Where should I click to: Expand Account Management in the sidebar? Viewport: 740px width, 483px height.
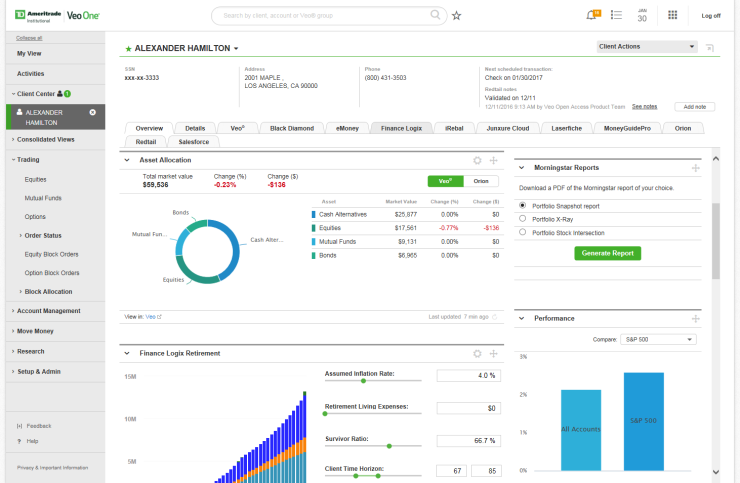pos(48,311)
